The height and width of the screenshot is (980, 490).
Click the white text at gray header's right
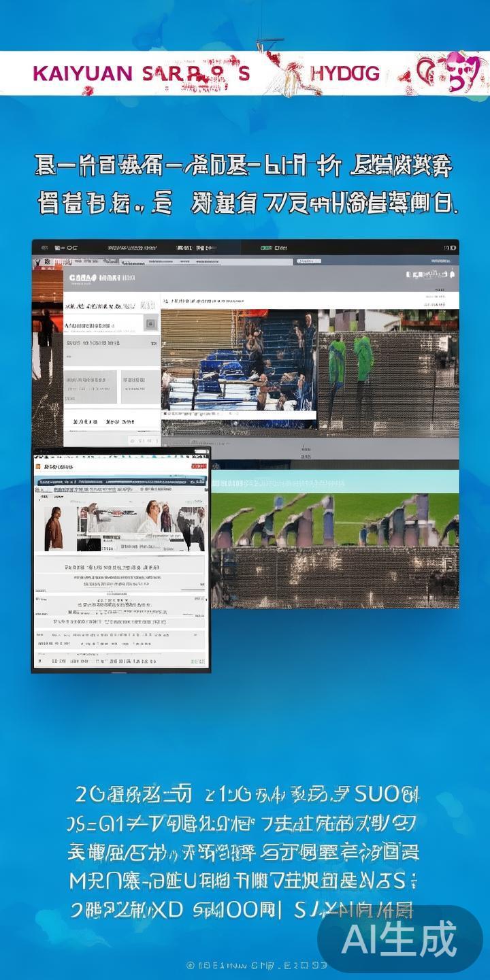click(x=429, y=275)
